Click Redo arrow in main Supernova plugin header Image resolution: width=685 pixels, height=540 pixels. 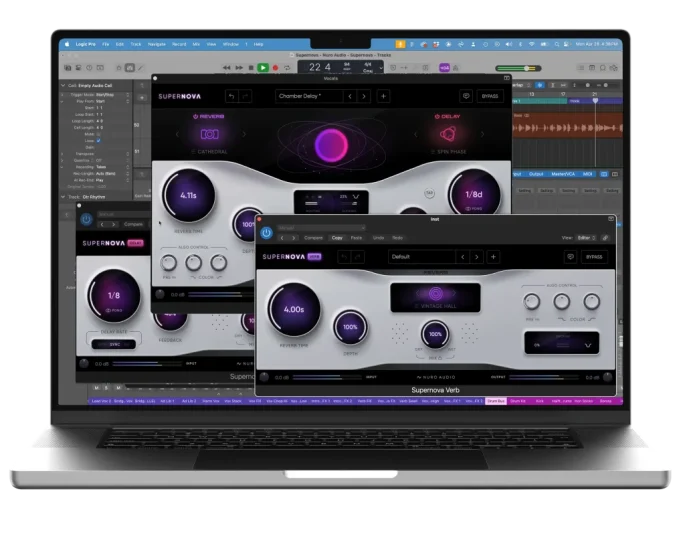(x=246, y=96)
